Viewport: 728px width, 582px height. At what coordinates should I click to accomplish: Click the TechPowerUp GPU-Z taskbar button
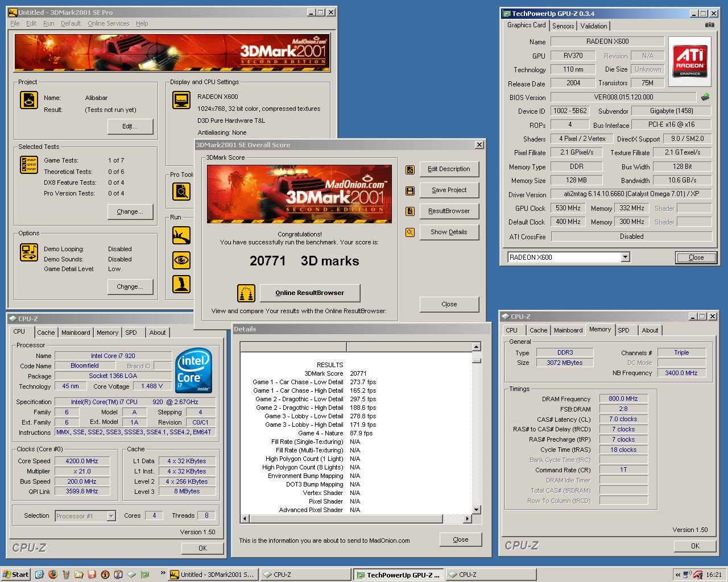click(398, 575)
